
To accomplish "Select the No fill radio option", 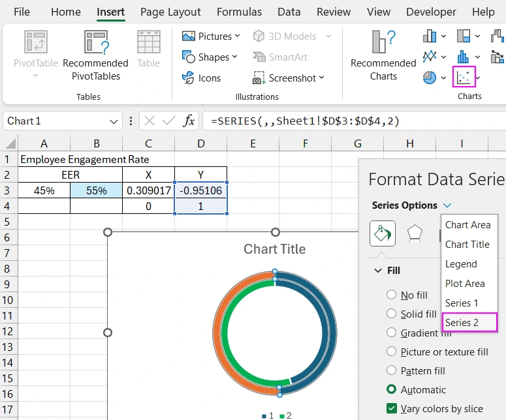I will pos(392,295).
